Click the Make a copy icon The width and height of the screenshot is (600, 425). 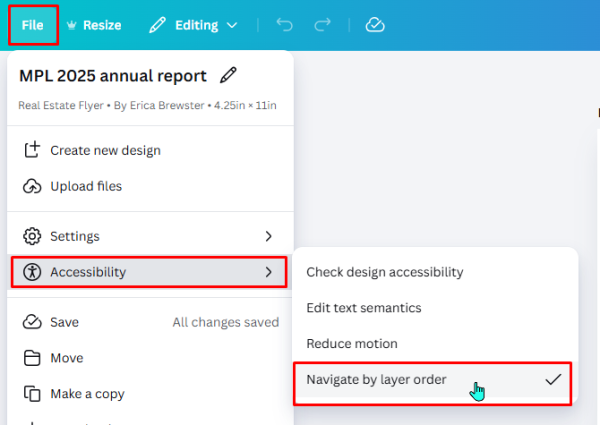[x=32, y=394]
